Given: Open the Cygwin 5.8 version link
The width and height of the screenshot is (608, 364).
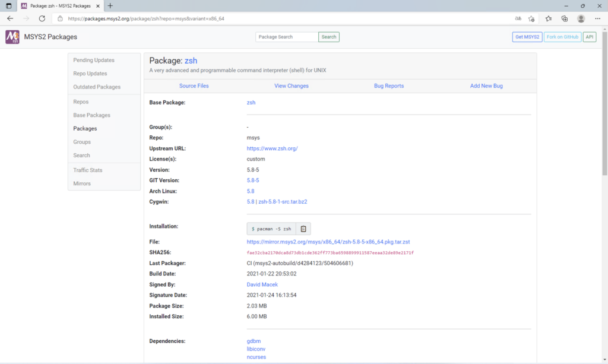Looking at the screenshot, I should click(x=251, y=201).
